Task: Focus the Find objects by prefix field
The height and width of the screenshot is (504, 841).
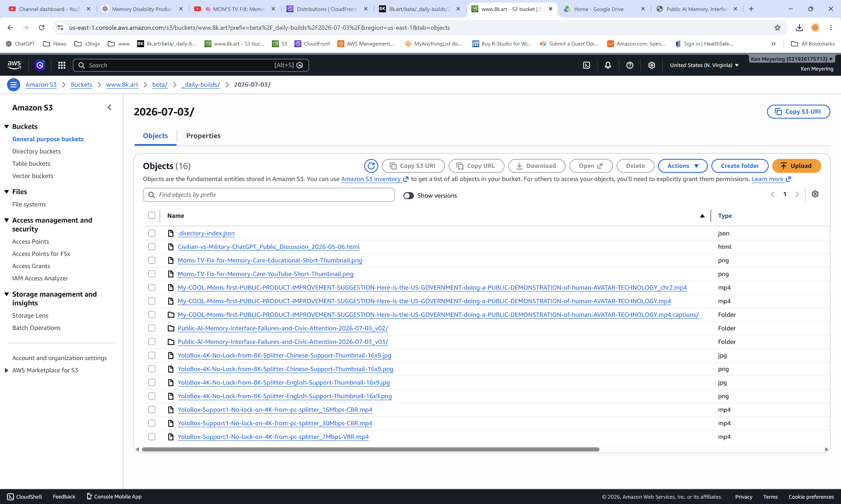Action: point(269,195)
